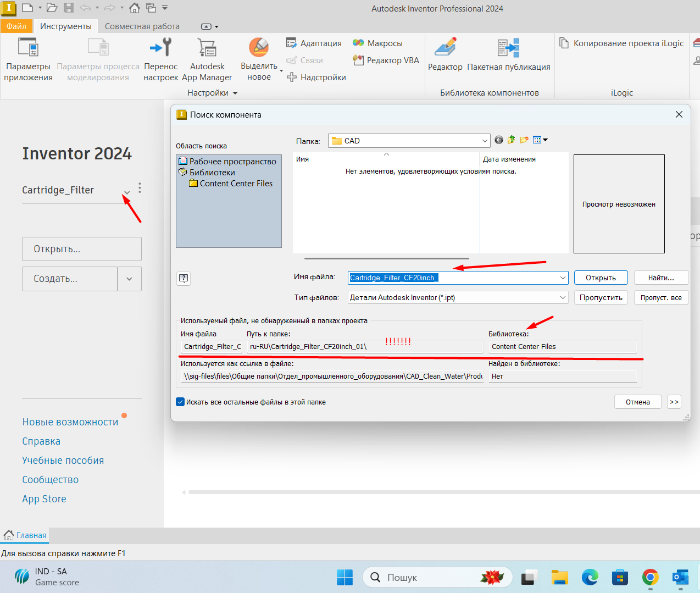The height and width of the screenshot is (593, 700).
Task: Expand the Имя файла dropdown arrow
Action: [x=563, y=278]
